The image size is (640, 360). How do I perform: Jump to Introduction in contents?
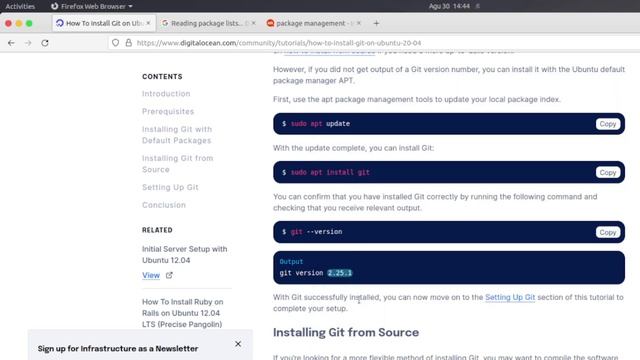(166, 94)
